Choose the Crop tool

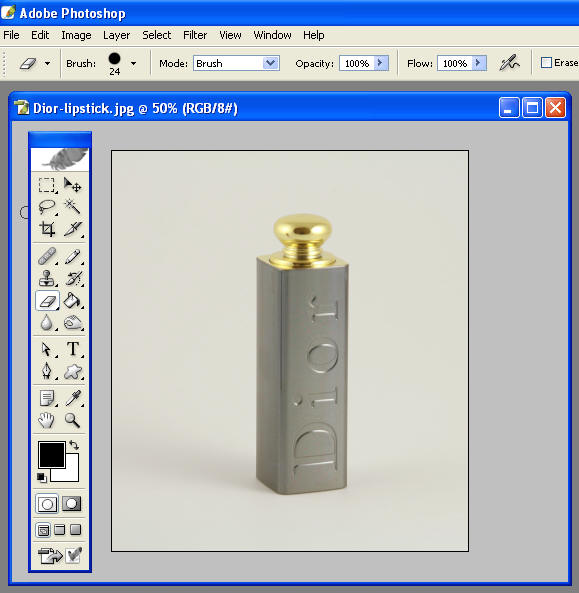(47, 229)
